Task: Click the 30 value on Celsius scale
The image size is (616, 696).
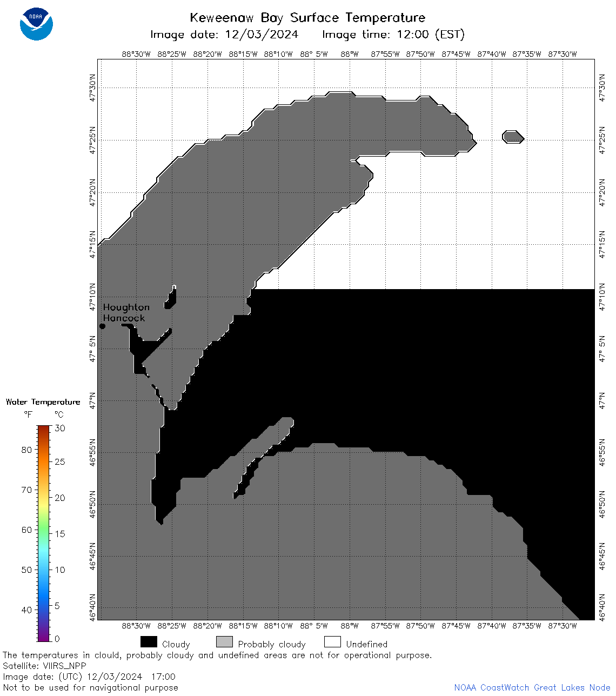Action: [x=60, y=428]
